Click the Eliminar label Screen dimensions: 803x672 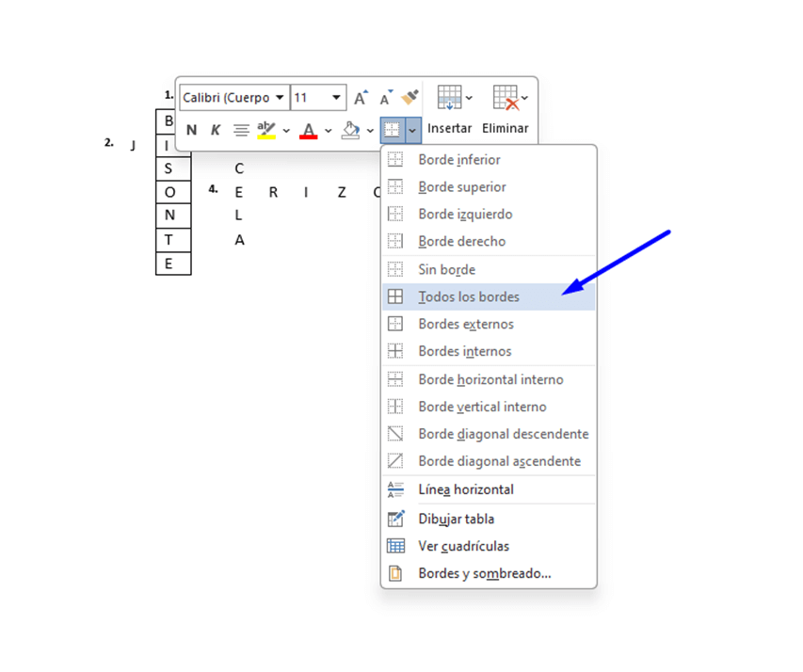tap(505, 128)
